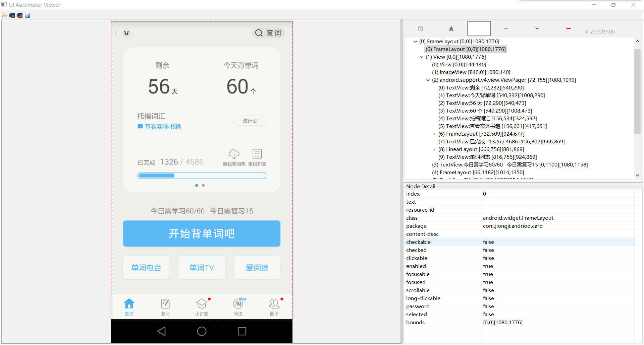Tap the 开始背单词吧 button
This screenshot has width=644, height=345.
(202, 233)
